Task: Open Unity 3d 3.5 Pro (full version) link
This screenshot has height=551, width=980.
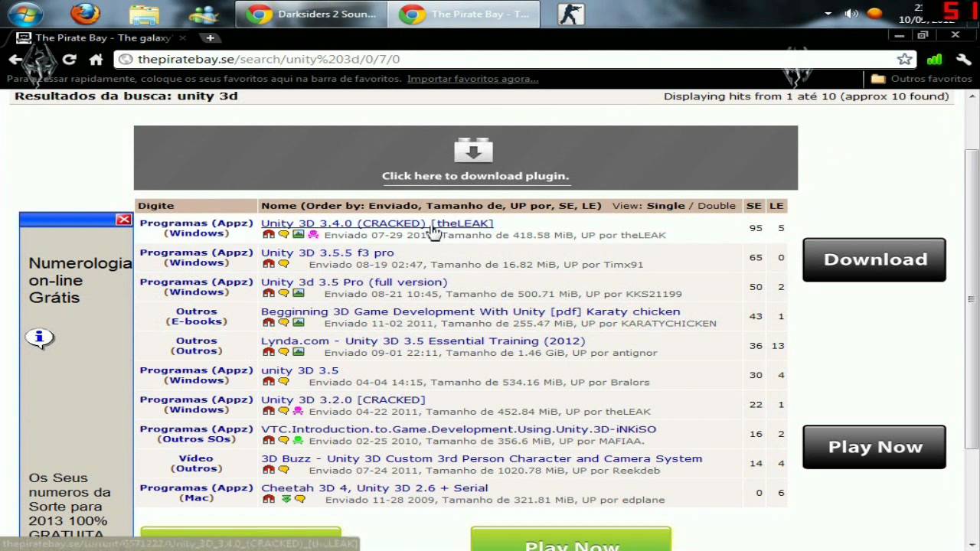Action: [354, 282]
